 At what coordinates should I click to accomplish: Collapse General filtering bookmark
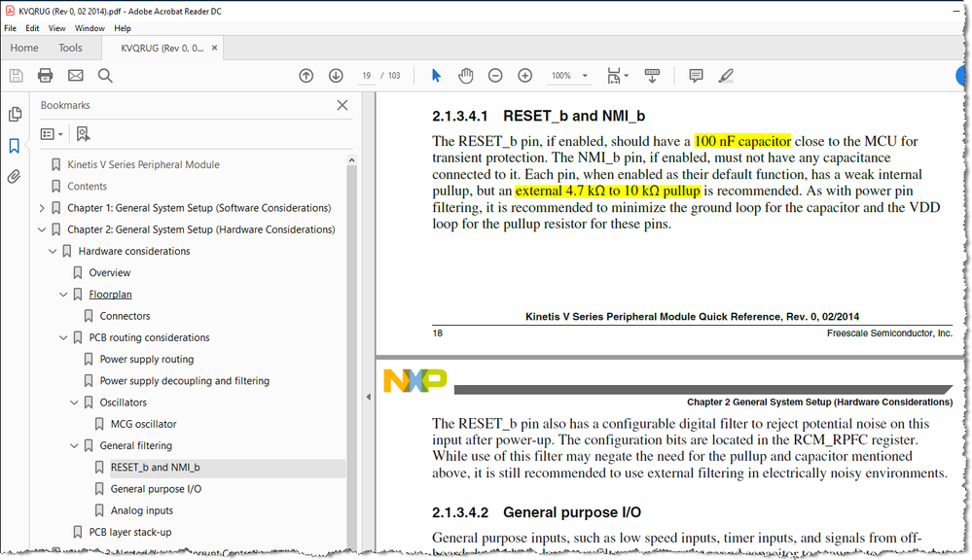[x=74, y=446]
